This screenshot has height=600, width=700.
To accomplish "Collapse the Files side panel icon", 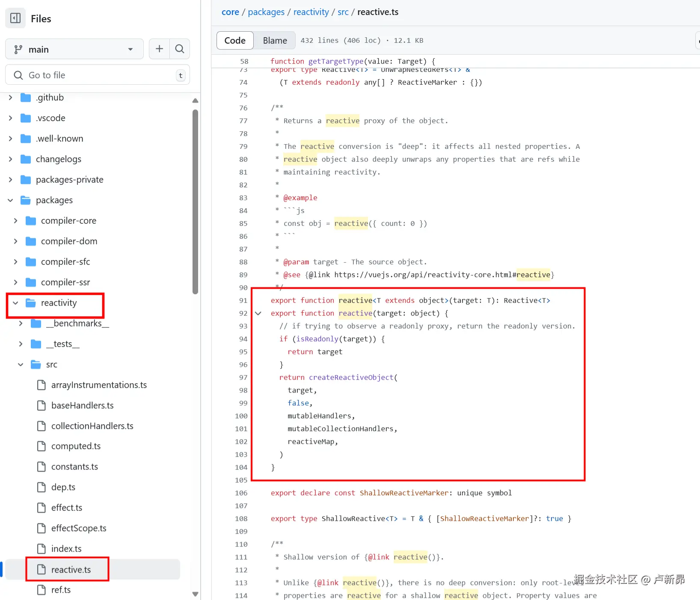I will point(15,18).
